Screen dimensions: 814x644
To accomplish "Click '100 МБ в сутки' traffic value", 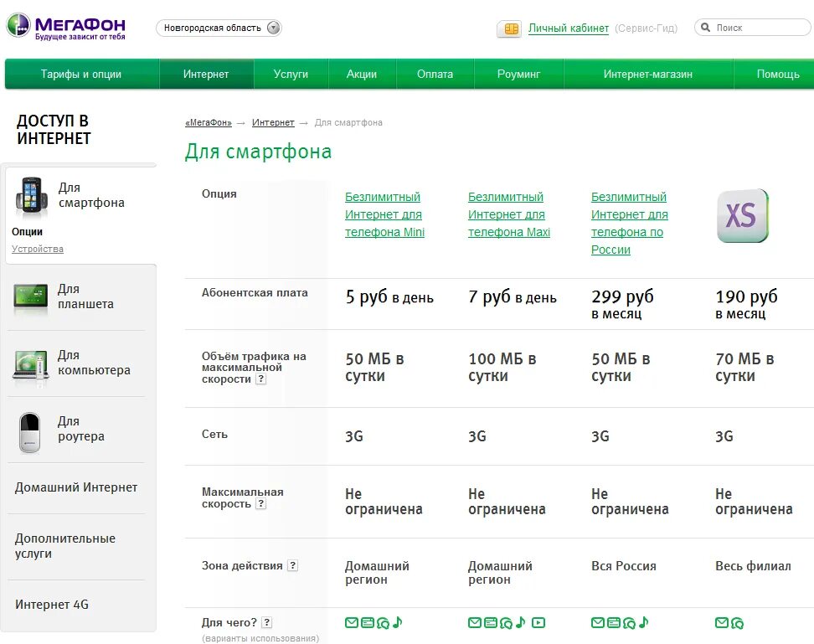I will [502, 368].
